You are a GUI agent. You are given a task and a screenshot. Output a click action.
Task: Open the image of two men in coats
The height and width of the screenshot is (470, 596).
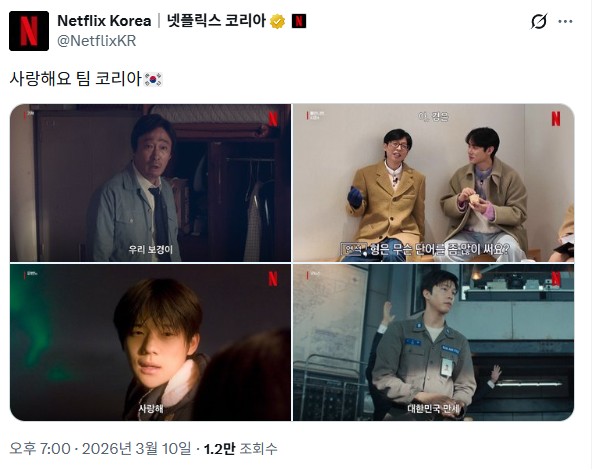coord(433,182)
